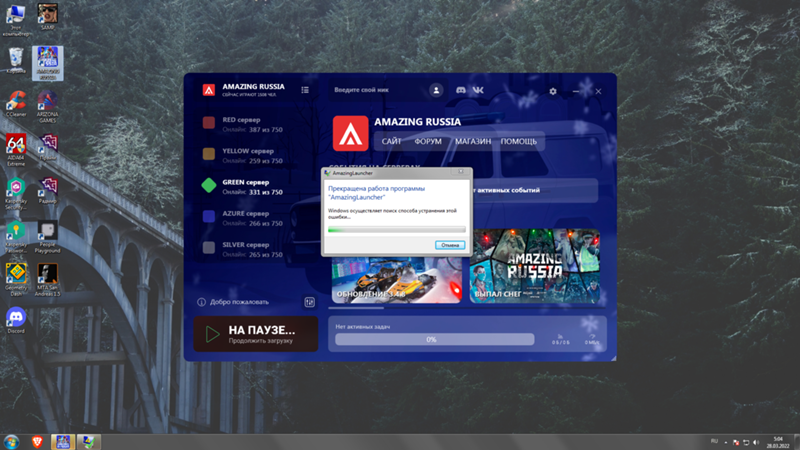This screenshot has height=450, width=800.
Task: Select the AIDA64 Extreme desktop shortcut
Action: click(x=16, y=150)
